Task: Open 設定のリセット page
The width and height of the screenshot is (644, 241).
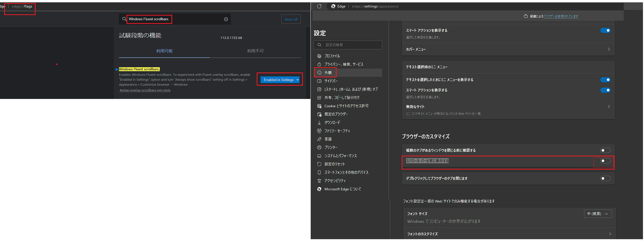Action: coord(348,164)
